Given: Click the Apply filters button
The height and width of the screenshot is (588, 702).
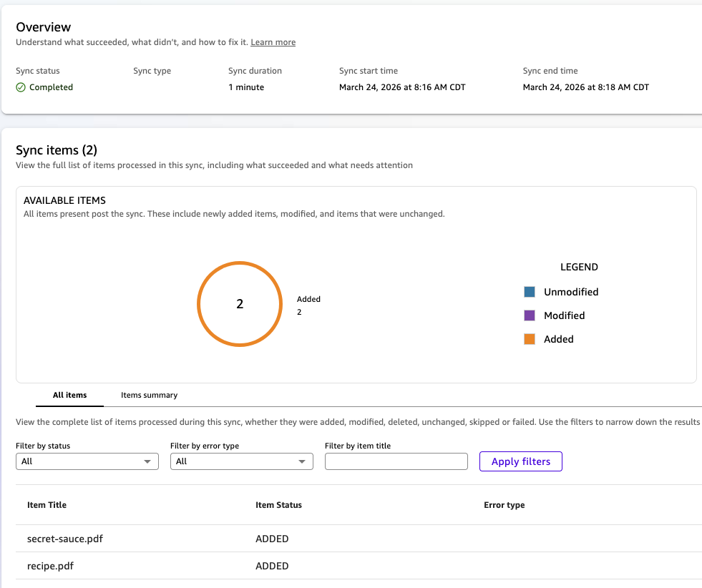Looking at the screenshot, I should [521, 461].
